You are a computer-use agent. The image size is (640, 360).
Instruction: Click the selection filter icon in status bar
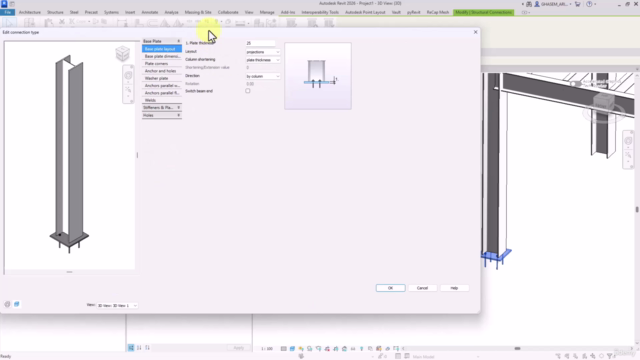click(610, 356)
